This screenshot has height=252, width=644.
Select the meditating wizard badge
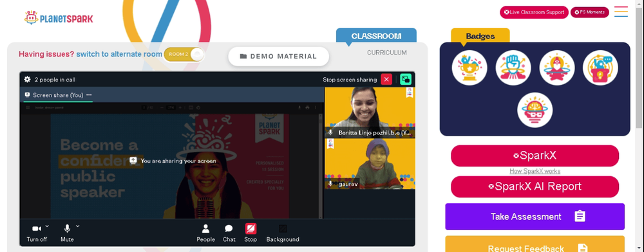557,67
